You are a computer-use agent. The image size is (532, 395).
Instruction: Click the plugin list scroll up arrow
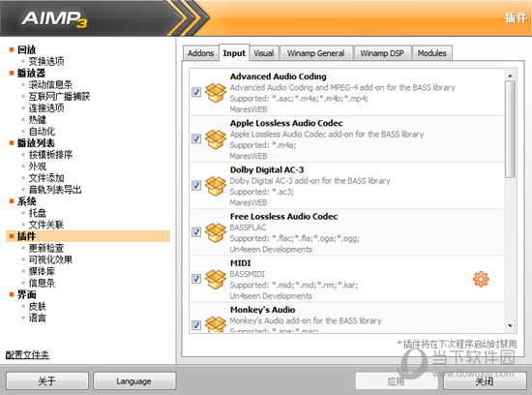pyautogui.click(x=510, y=76)
